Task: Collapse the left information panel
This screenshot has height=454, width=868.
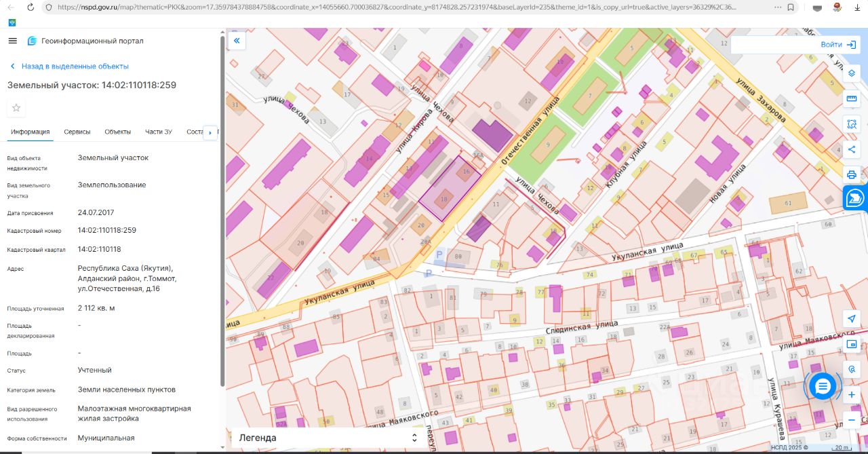Action: (x=237, y=41)
